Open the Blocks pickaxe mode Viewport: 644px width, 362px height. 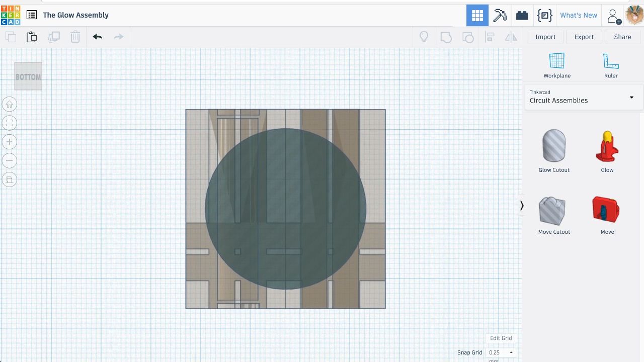click(x=500, y=15)
